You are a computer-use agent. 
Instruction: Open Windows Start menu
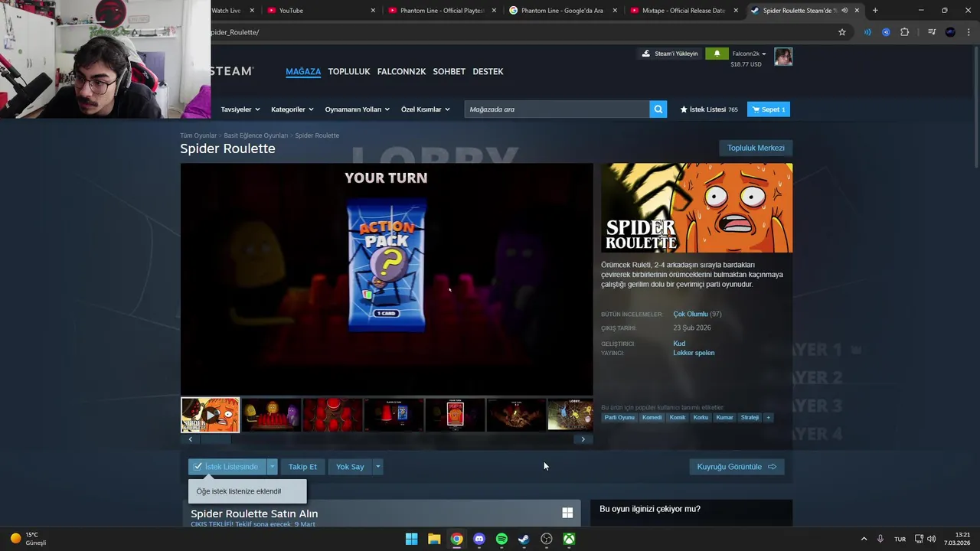411,539
